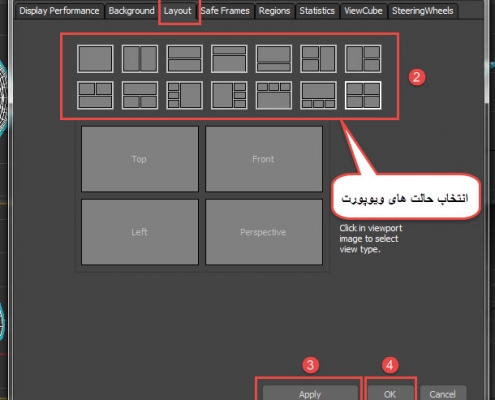
Task: Open the Safe Frames tab
Action: pyautogui.click(x=225, y=11)
